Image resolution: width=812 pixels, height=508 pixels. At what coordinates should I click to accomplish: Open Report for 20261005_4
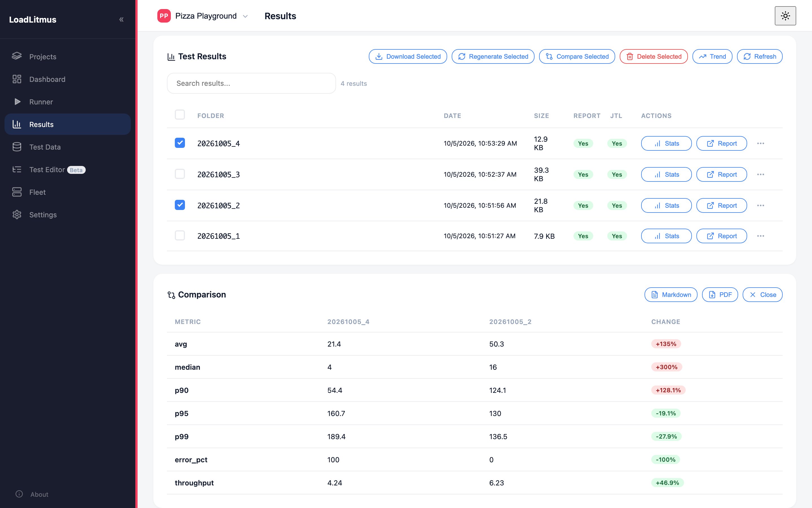click(x=721, y=143)
